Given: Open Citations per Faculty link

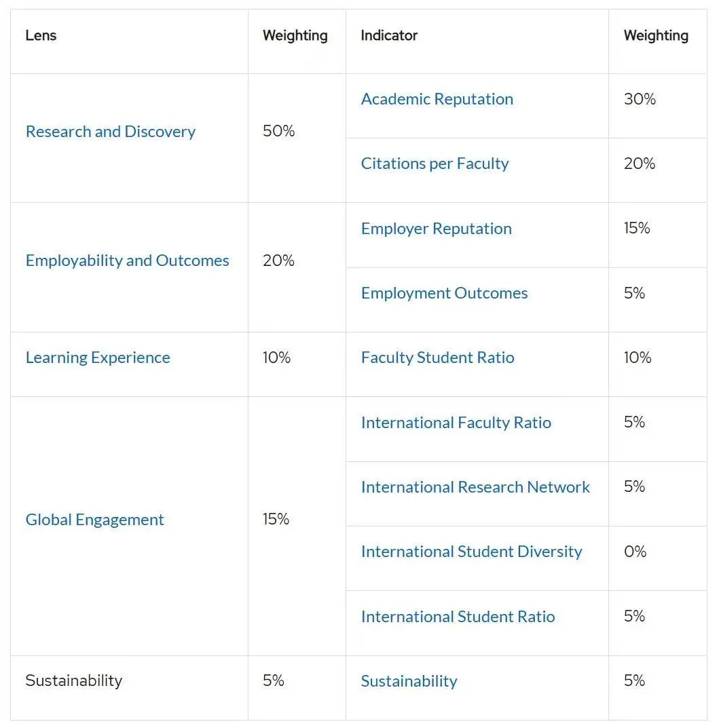Looking at the screenshot, I should pyautogui.click(x=435, y=164).
